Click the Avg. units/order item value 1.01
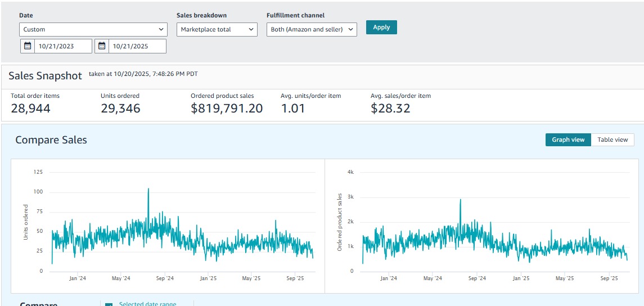The height and width of the screenshot is (306, 644). (x=292, y=109)
